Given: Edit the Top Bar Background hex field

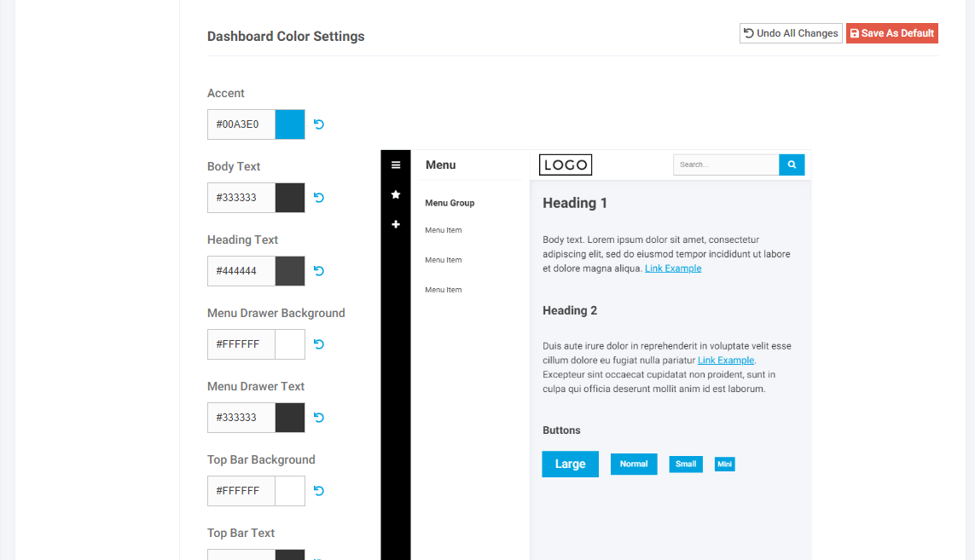Looking at the screenshot, I should 241,491.
